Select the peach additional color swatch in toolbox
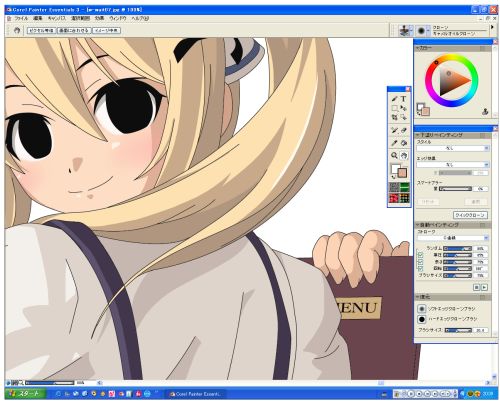500x401 pixels. (403, 173)
